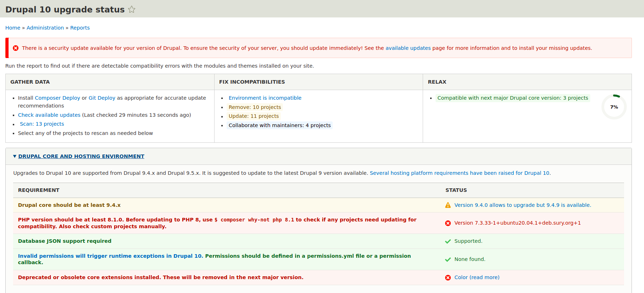The image size is (644, 293).
Task: Click the warning triangle icon for core version
Action: 448,205
